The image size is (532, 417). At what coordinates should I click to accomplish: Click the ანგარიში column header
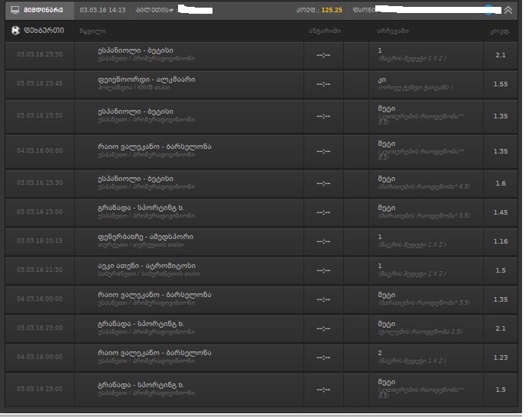coord(325,31)
